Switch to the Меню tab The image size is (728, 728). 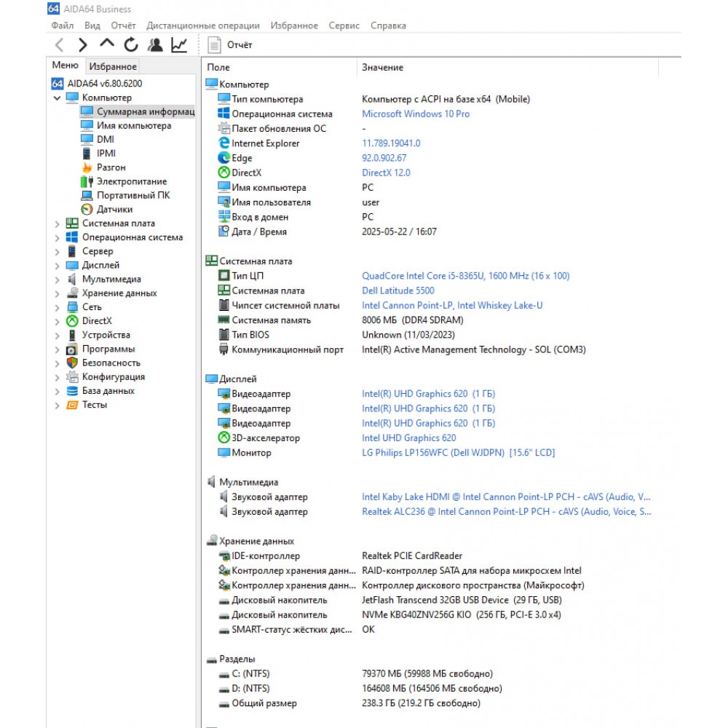pos(65,66)
